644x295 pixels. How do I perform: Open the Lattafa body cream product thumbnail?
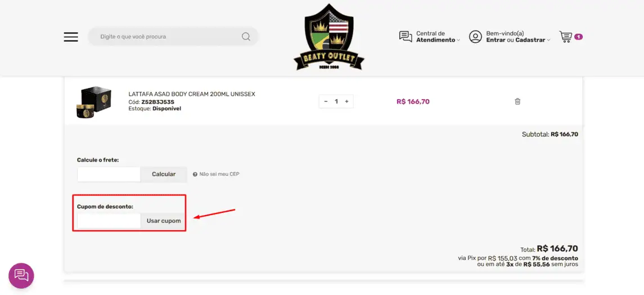[x=93, y=102]
